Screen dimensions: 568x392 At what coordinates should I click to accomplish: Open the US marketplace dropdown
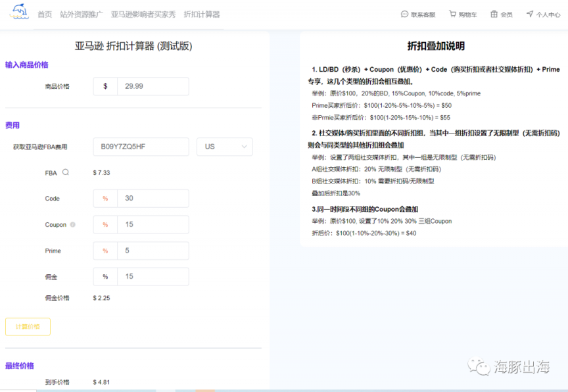(x=225, y=147)
